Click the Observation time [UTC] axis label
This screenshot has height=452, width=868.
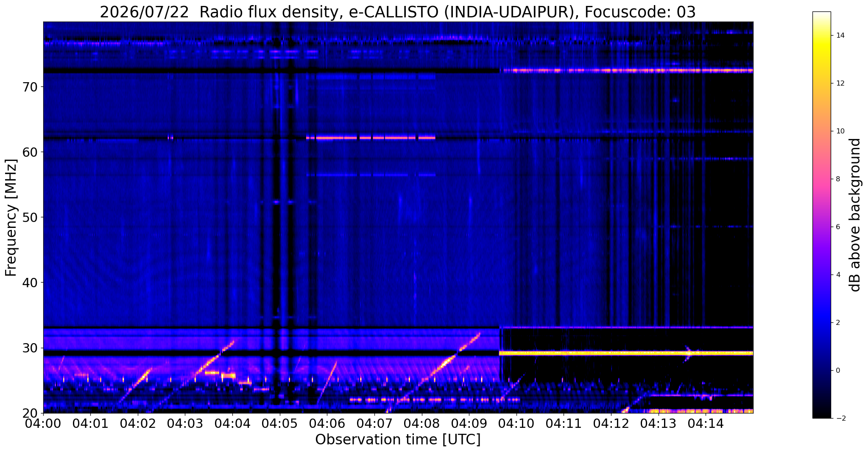point(398,440)
